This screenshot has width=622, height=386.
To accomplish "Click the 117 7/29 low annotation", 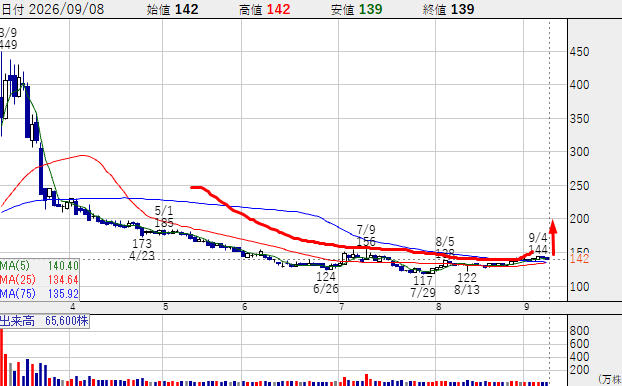I will (423, 286).
